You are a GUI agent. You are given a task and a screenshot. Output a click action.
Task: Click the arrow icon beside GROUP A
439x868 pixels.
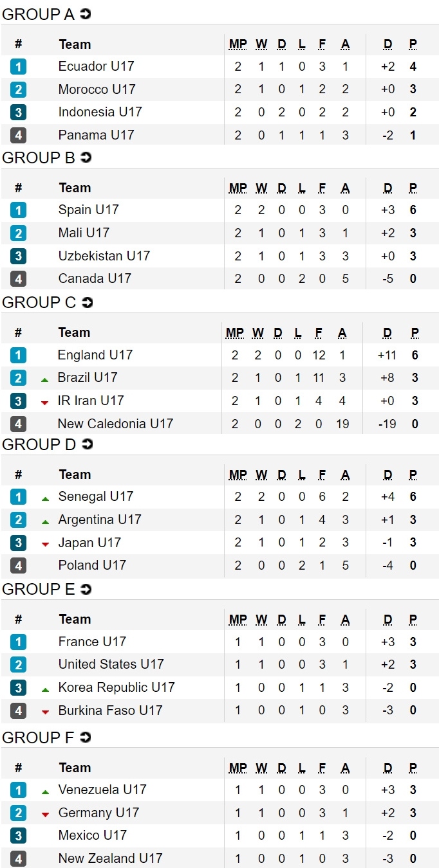(x=85, y=14)
